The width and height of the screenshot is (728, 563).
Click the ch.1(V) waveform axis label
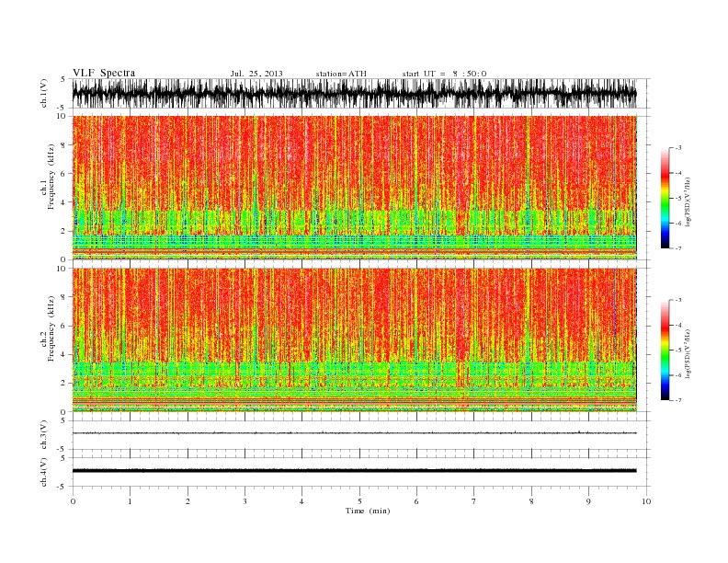(44, 93)
